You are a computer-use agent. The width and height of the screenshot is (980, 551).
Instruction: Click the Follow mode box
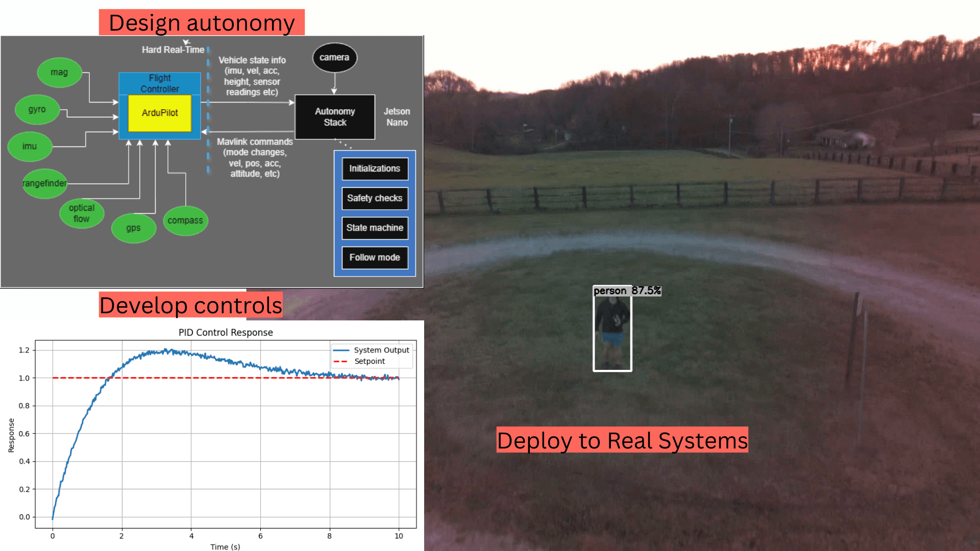click(375, 258)
